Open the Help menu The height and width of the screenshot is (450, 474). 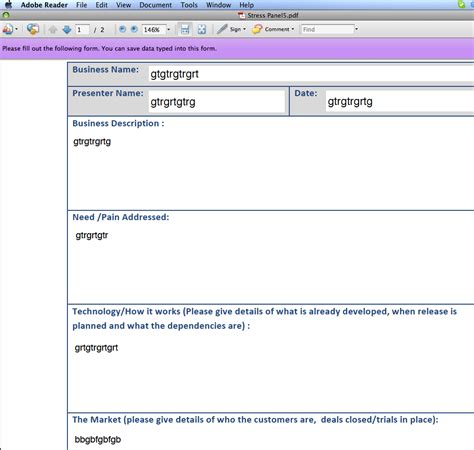click(x=246, y=5)
